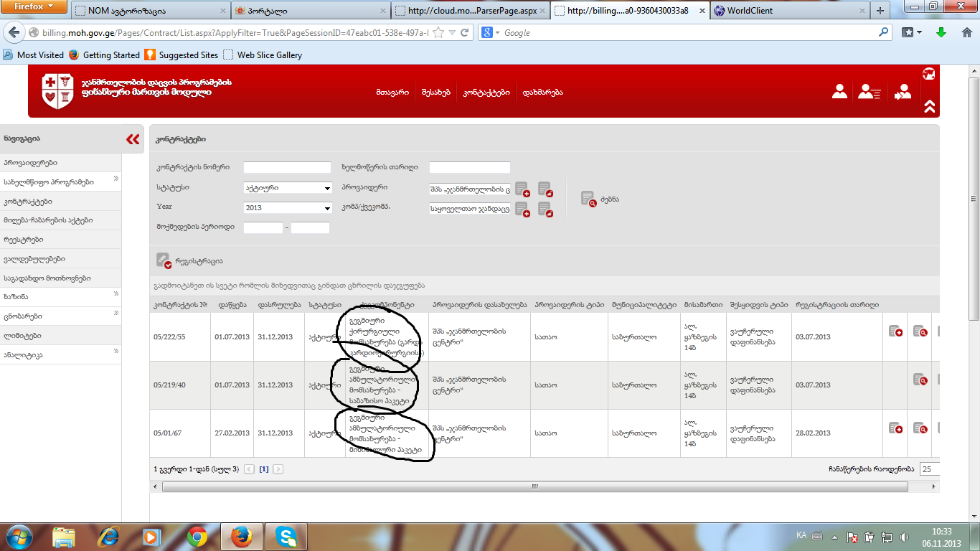Collapse header using the double up chevron
980x551 pixels.
point(929,106)
